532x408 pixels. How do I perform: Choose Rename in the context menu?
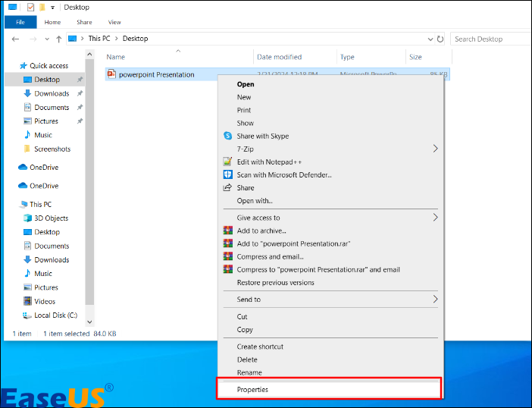249,372
